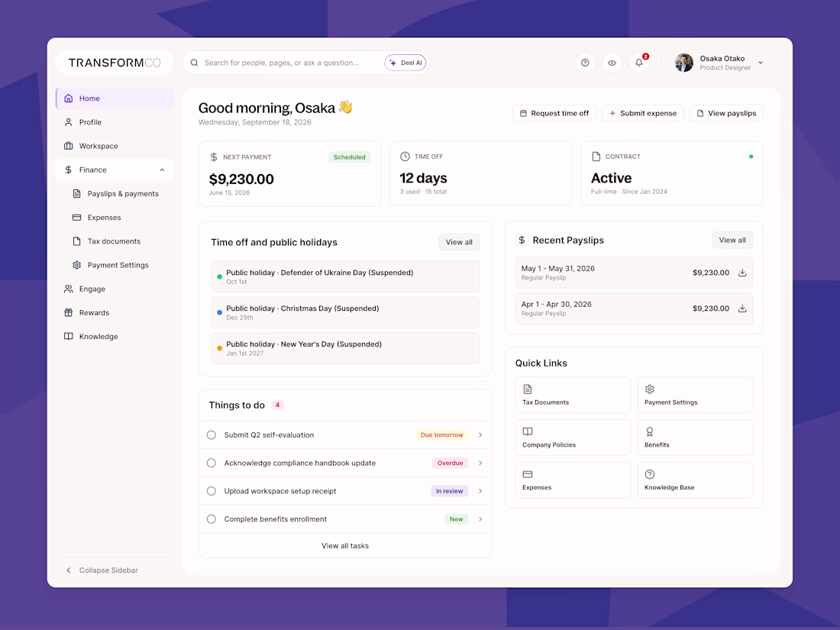Screen dimensions: 840x630
Task: Expand Complete benefits enrollment task chevron
Action: click(480, 519)
